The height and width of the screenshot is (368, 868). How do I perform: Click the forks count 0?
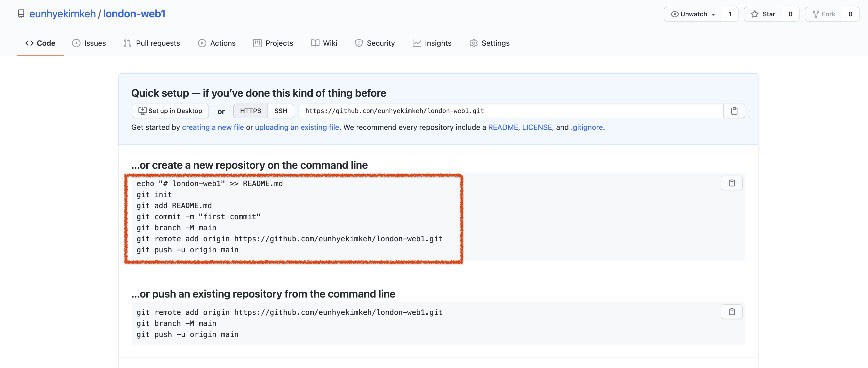pyautogui.click(x=850, y=14)
